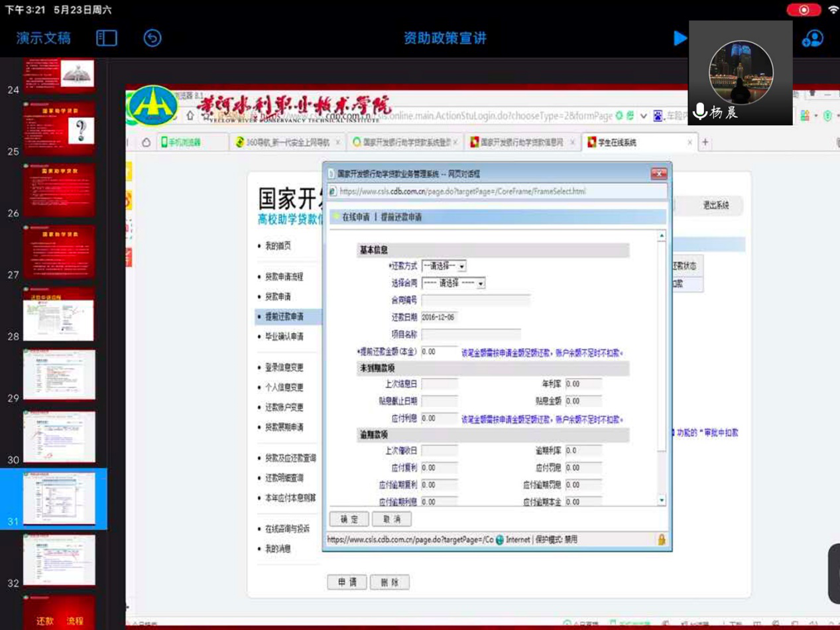Select slide 30 thumbnail
Viewport: 840px width, 630px height.
click(59, 436)
